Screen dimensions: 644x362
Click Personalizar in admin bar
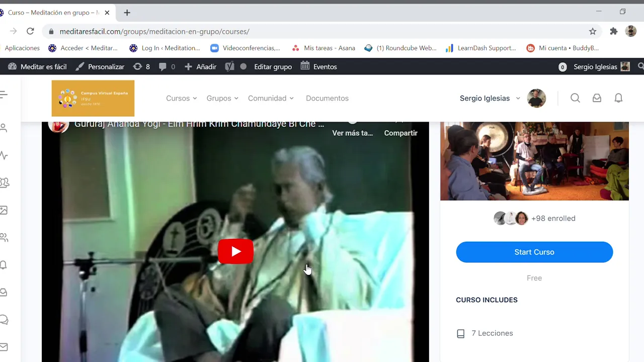tap(100, 66)
